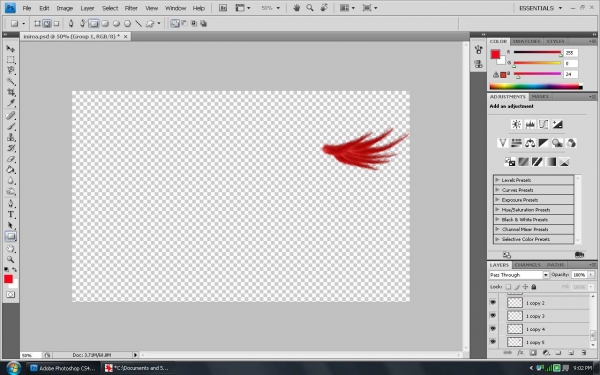Select the Rectangle shape tool in toolbox

coord(11,236)
